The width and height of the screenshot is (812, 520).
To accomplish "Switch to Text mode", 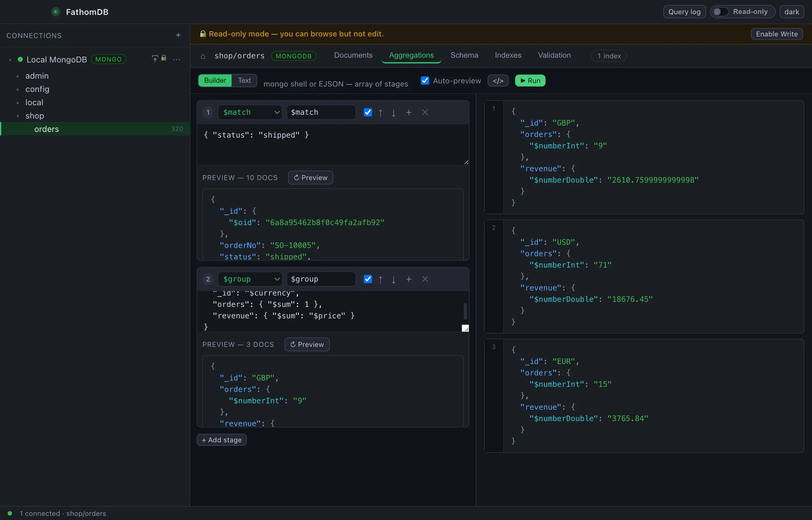I will point(244,80).
